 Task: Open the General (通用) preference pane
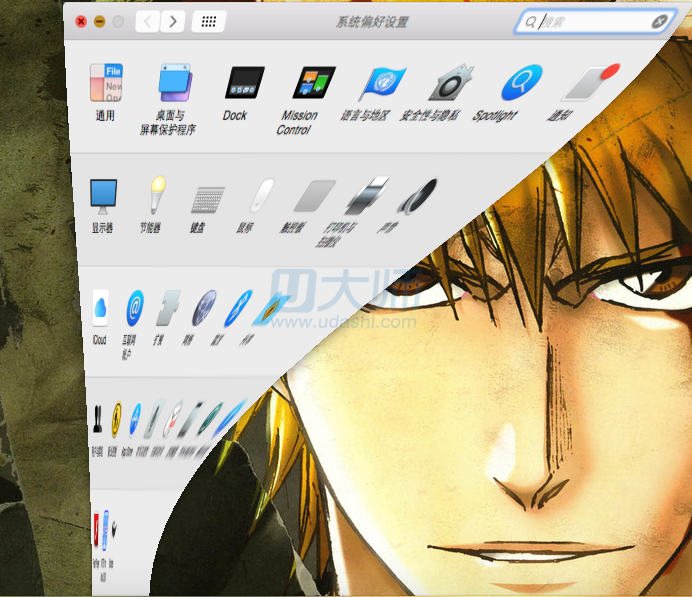pos(105,85)
